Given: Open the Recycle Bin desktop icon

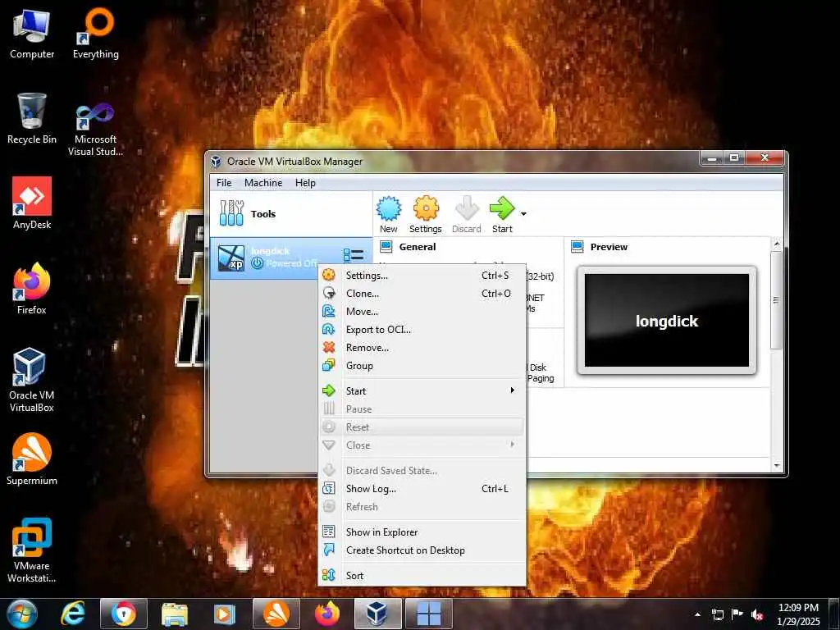Looking at the screenshot, I should pos(32,118).
